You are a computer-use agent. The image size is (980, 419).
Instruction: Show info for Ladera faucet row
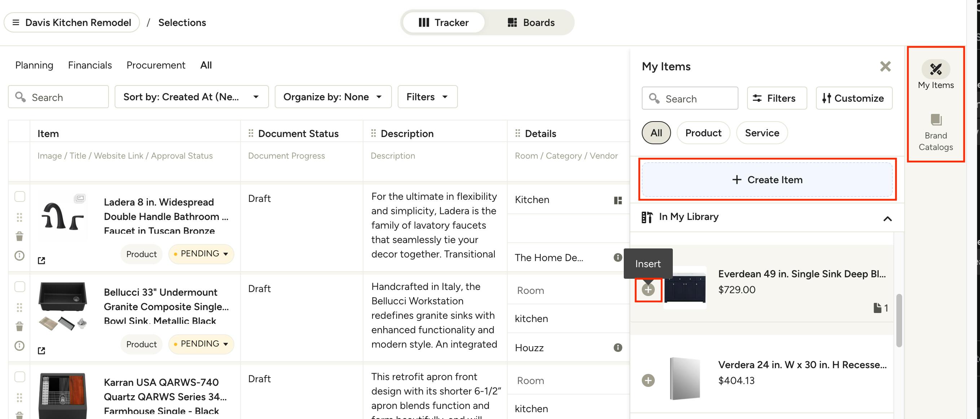[x=19, y=256]
